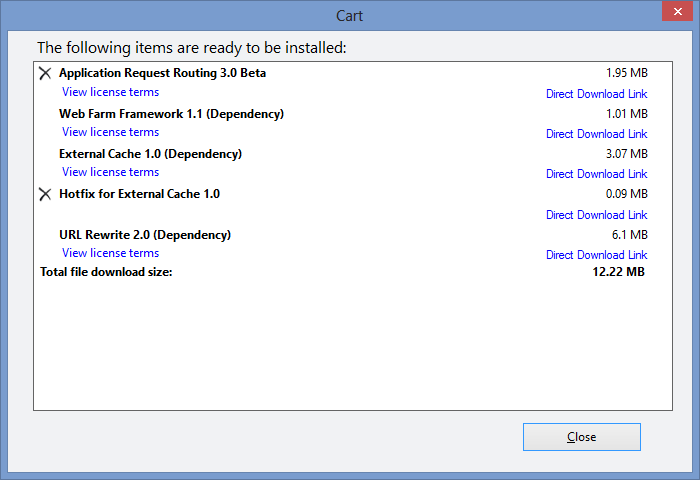Select External Cache 1.0 (Dependency) title
The width and height of the screenshot is (700, 480).
[x=150, y=154]
